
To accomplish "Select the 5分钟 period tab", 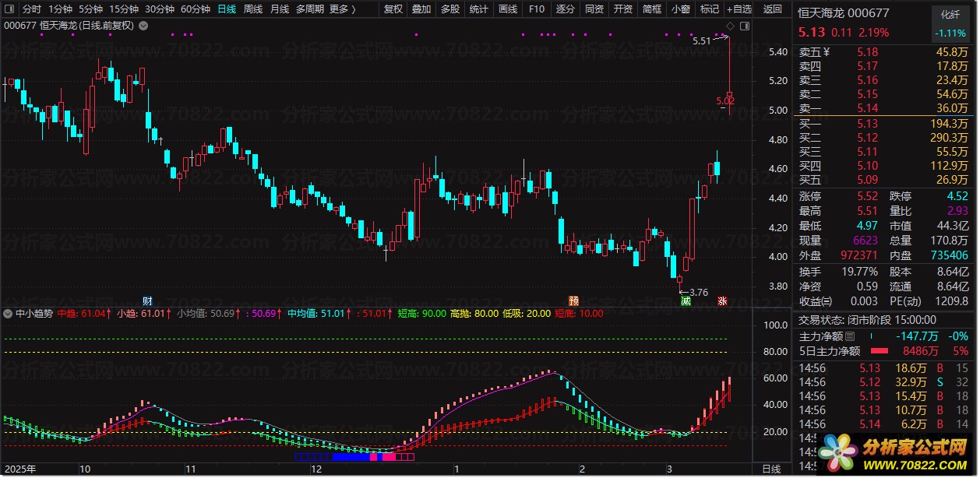I will pyautogui.click(x=91, y=9).
